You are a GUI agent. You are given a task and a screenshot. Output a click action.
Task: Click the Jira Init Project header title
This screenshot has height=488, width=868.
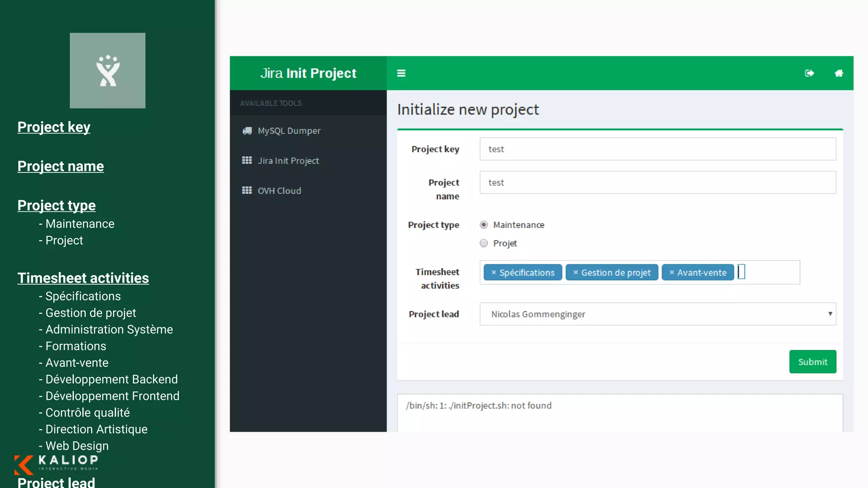pyautogui.click(x=308, y=73)
